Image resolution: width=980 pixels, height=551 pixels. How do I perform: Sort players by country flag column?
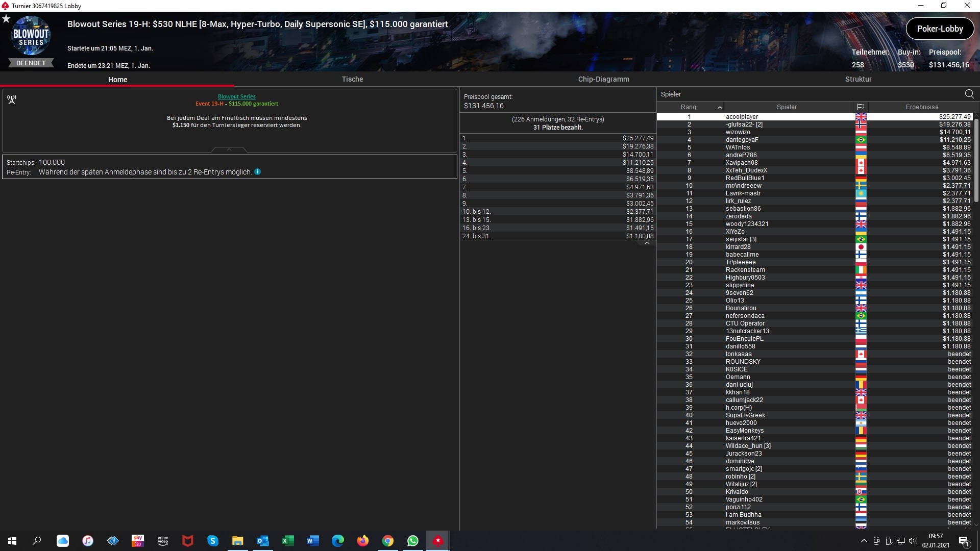point(861,107)
